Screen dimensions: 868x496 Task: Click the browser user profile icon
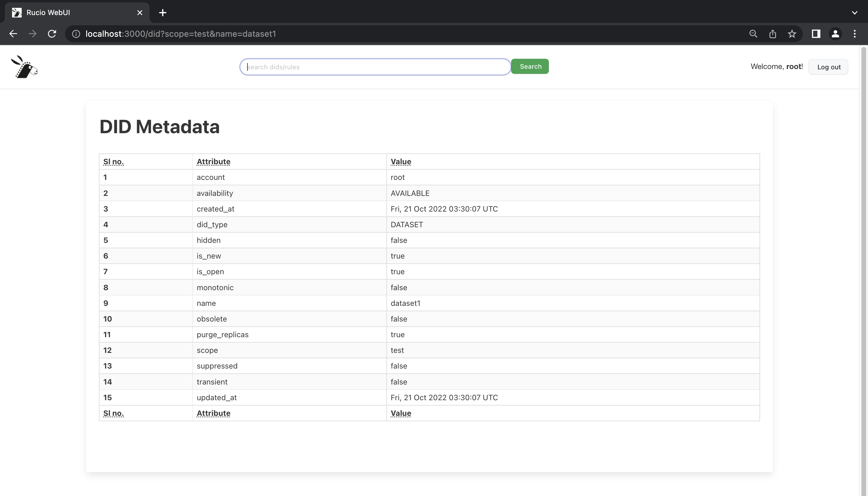click(835, 34)
